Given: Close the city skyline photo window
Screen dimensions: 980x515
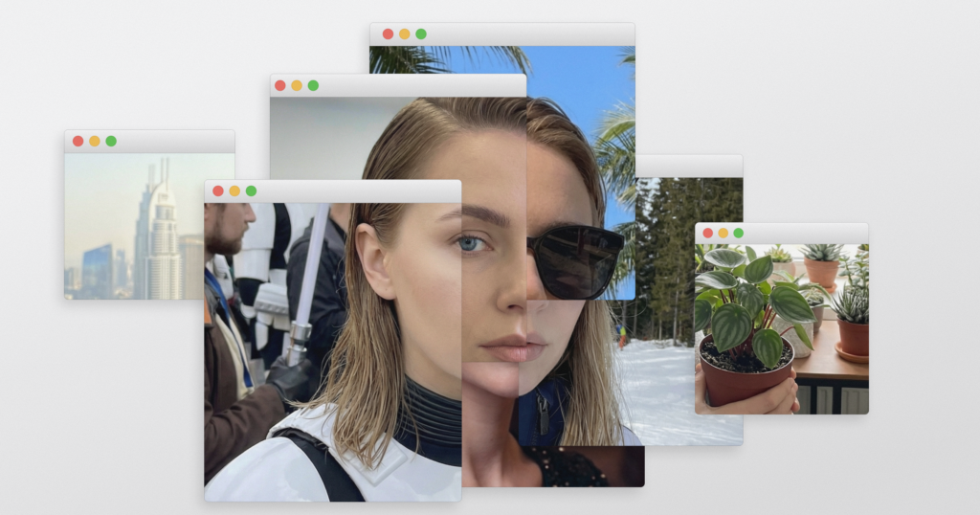Looking at the screenshot, I should coord(78,141).
